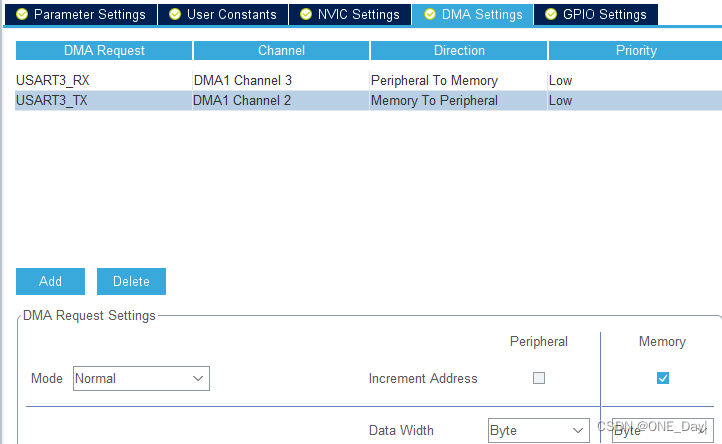The height and width of the screenshot is (444, 722).
Task: Click the green check icon on DMA Settings
Action: tap(430, 14)
